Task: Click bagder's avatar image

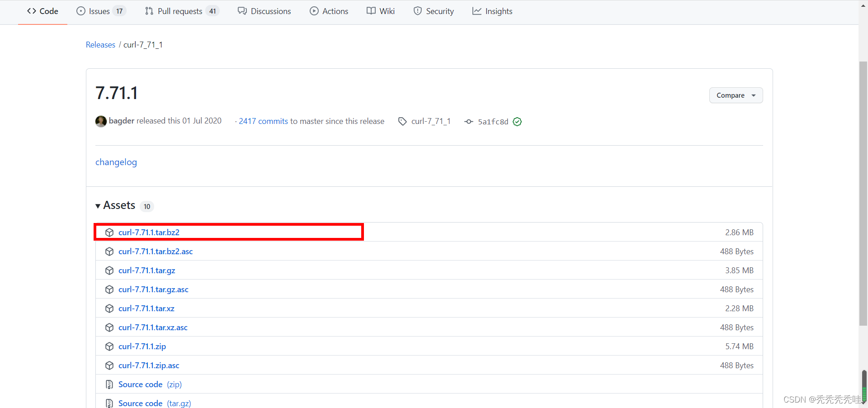Action: (101, 121)
